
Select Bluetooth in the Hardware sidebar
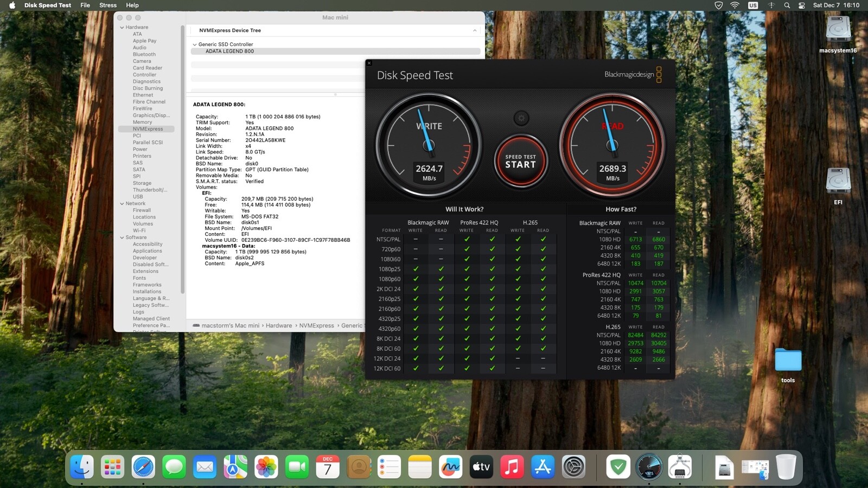[x=144, y=54]
